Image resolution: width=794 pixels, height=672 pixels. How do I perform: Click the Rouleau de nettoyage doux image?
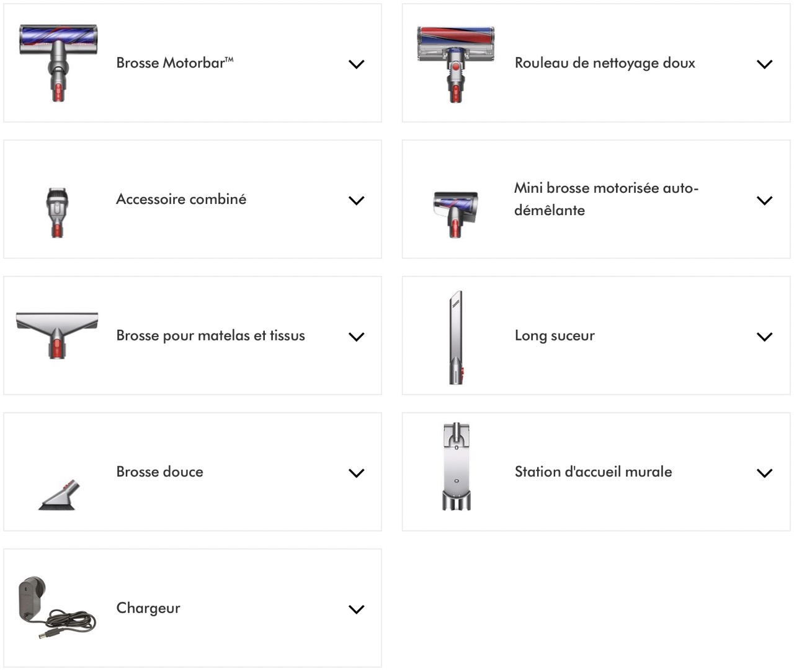(456, 64)
